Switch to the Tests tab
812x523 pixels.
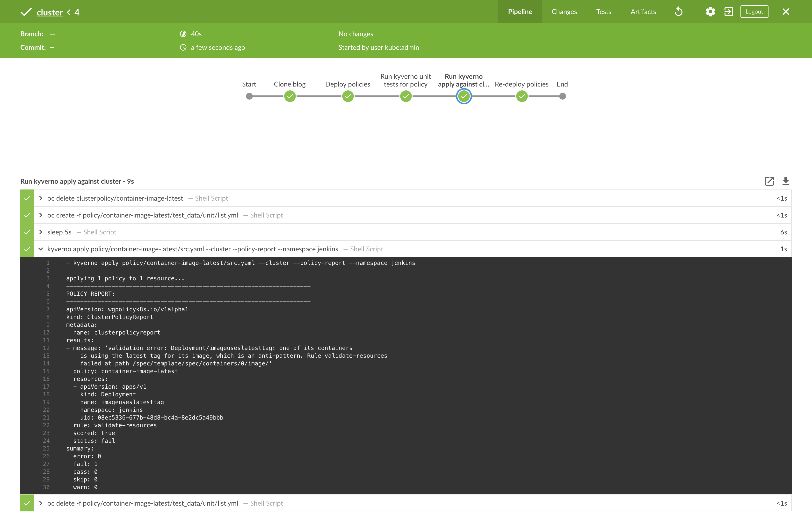603,12
